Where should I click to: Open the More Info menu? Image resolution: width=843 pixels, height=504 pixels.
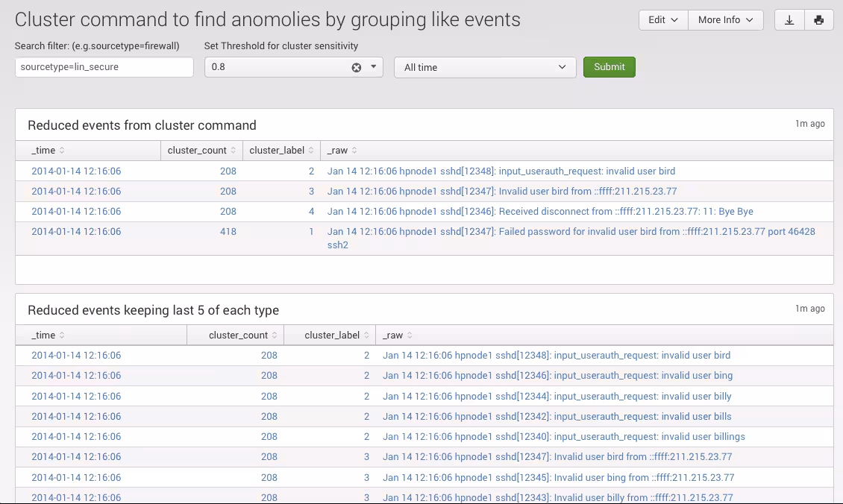(725, 20)
